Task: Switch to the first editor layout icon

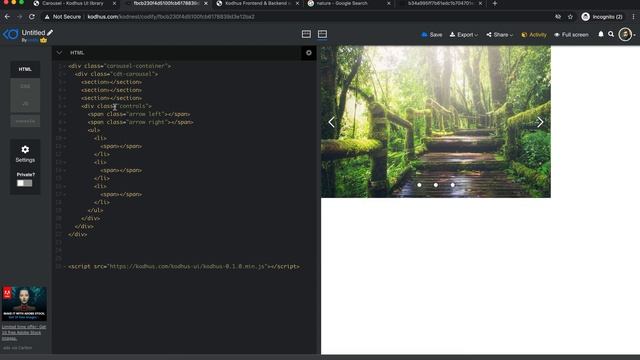Action: [x=306, y=34]
